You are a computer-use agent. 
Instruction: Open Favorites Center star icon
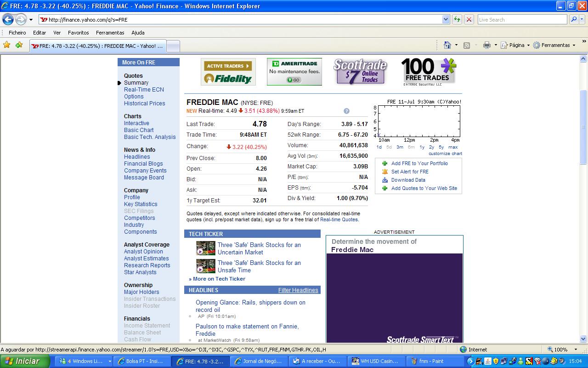pos(6,45)
